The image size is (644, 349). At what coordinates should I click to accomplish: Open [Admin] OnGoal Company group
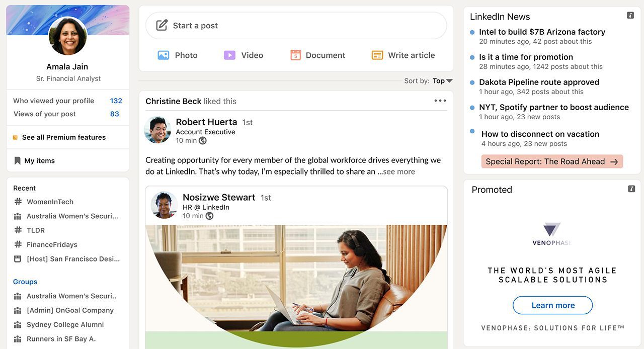pyautogui.click(x=70, y=310)
